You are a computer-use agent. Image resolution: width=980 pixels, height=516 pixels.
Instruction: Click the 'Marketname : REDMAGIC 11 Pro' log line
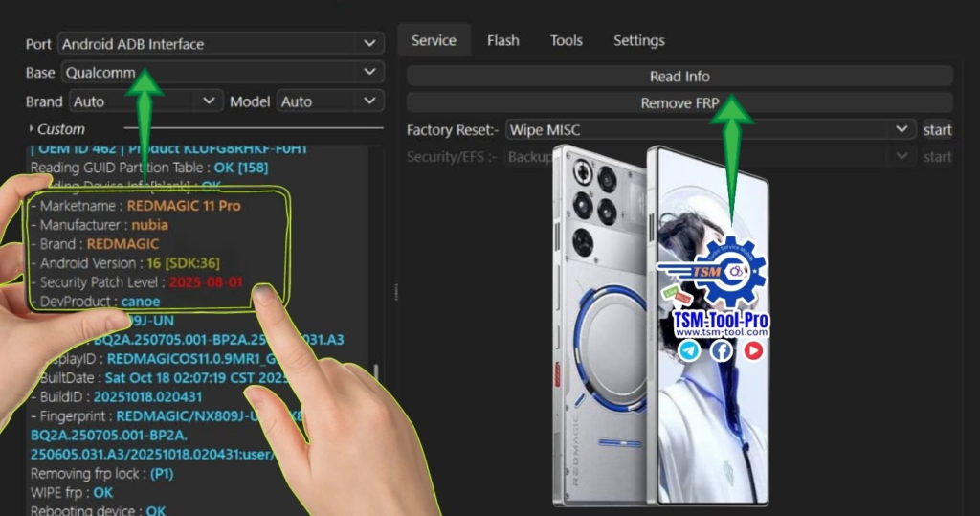[x=136, y=206]
